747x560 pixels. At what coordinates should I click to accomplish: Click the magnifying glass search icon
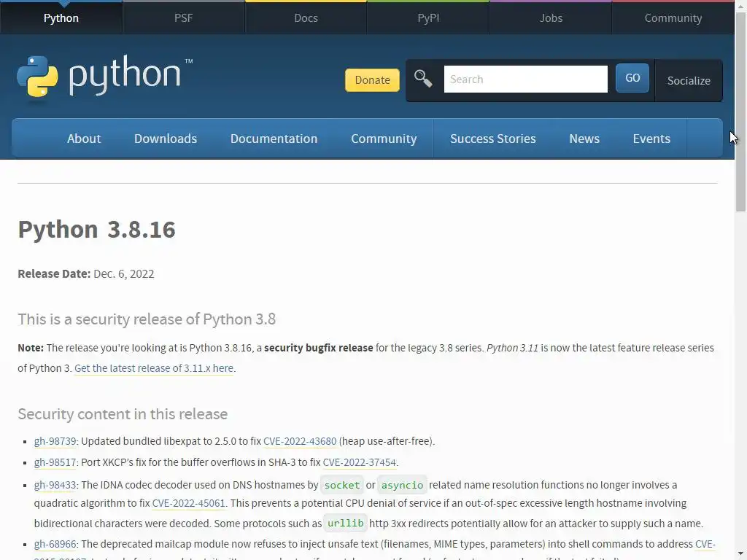423,79
